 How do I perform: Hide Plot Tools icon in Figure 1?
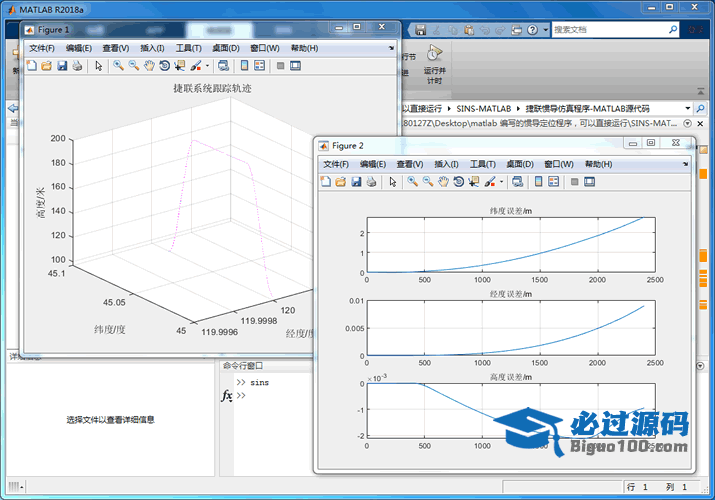(280, 66)
